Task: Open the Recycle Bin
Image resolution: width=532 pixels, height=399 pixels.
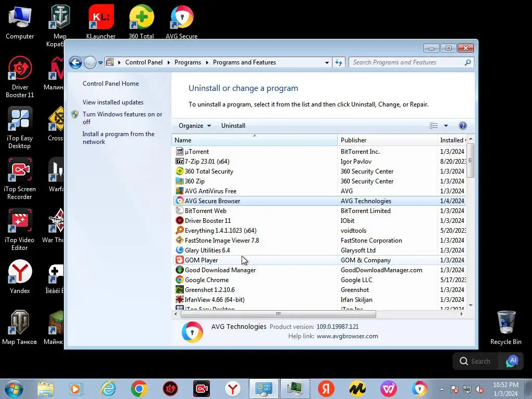Action: (506, 328)
